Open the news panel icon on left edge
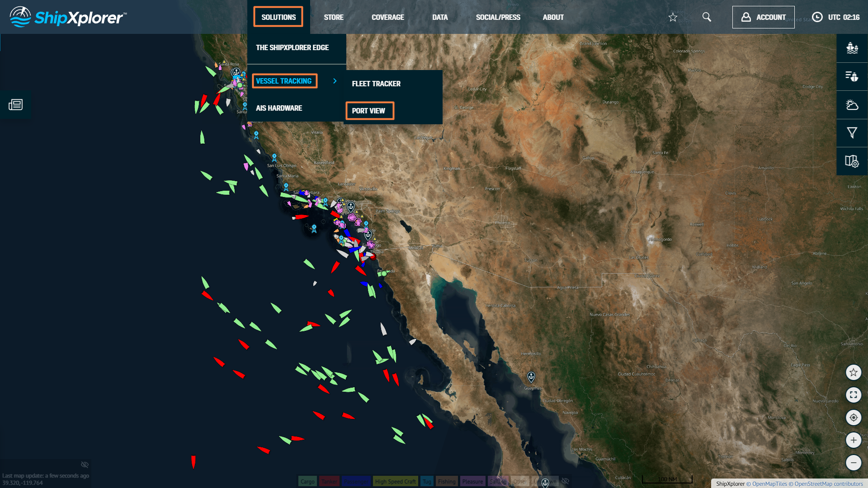The height and width of the screenshot is (488, 868). click(x=15, y=105)
